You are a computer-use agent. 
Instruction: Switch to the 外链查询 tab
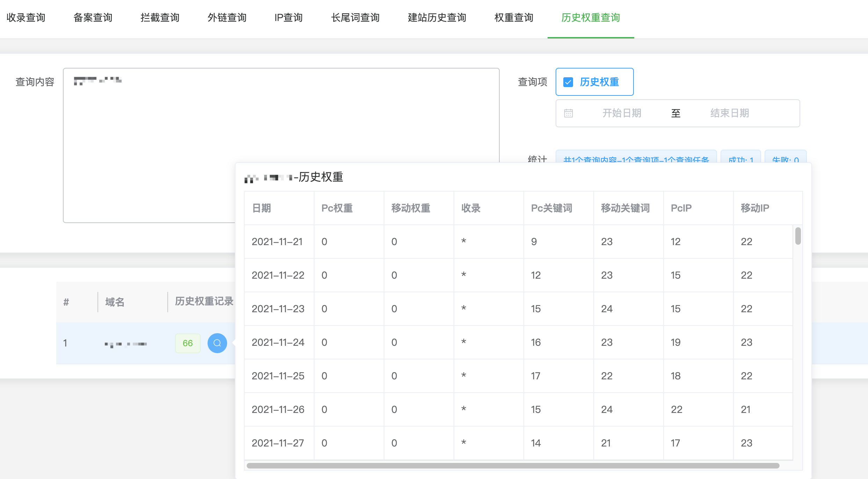tap(227, 17)
